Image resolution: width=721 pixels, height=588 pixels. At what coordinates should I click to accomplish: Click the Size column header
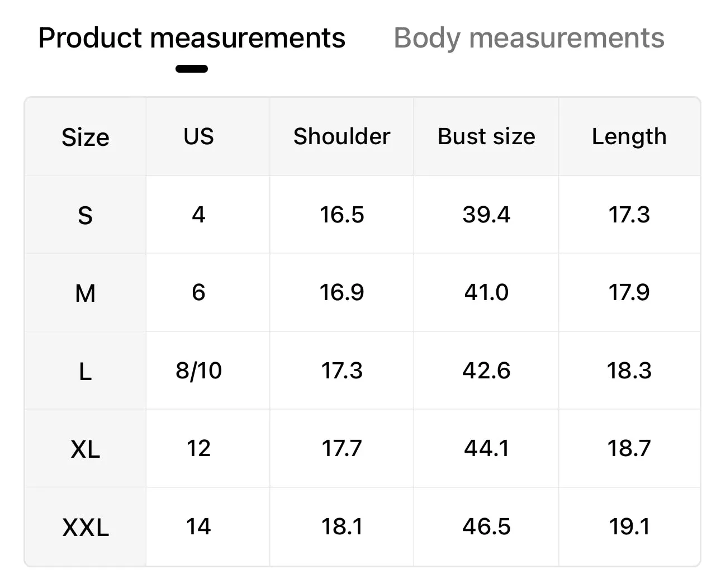pos(86,137)
